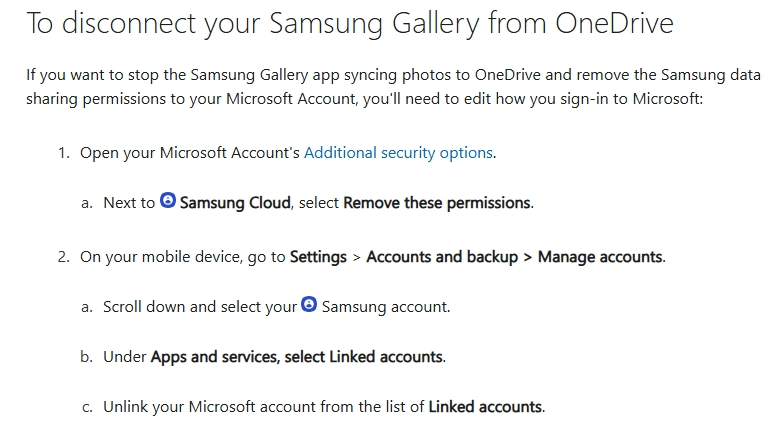Click the Accounts and backup text
The height and width of the screenshot is (428, 780).
tap(440, 257)
